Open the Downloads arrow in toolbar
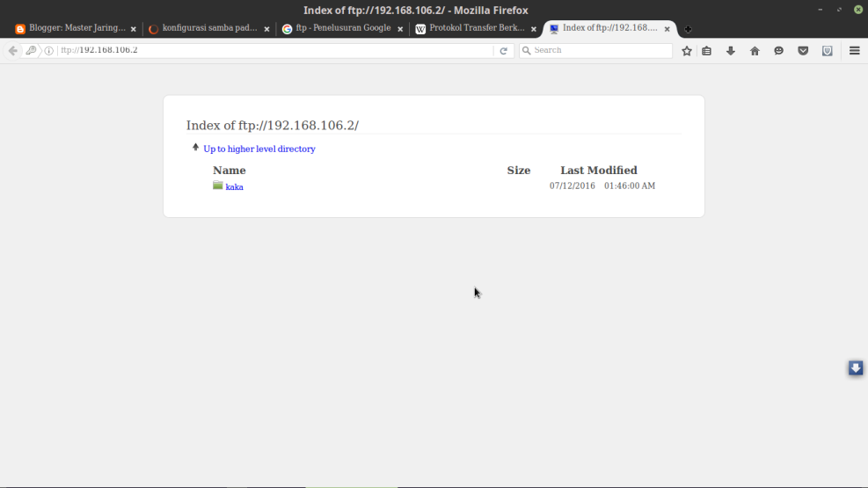This screenshot has height=488, width=868. pos(731,51)
